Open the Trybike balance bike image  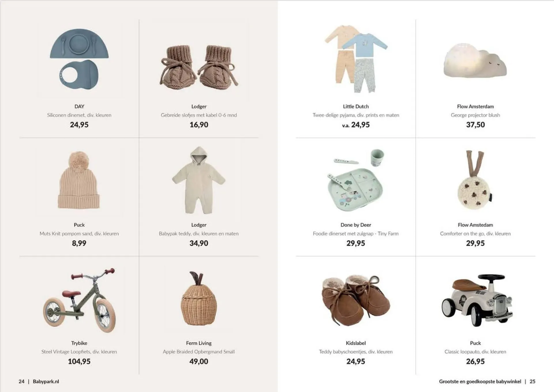79,300
